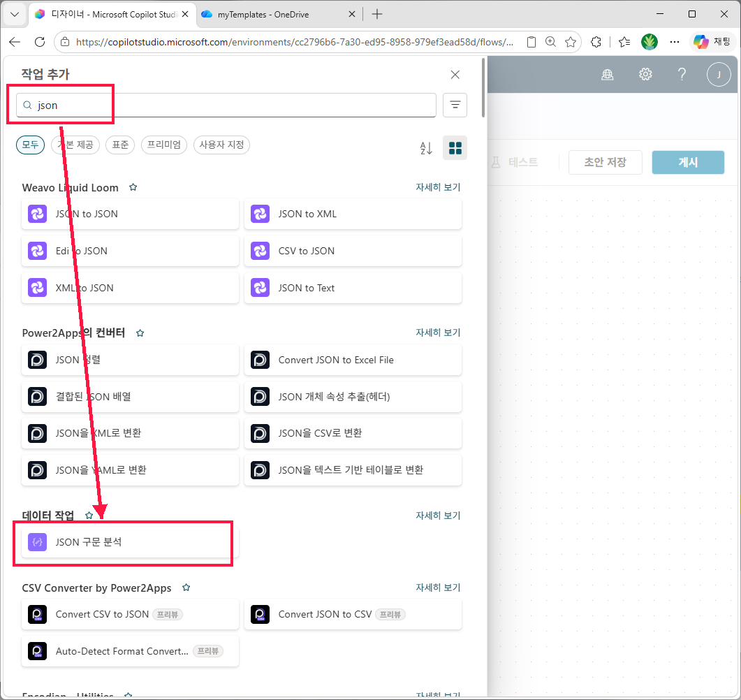Open a new browser tab
Screen dimensions: 741x700
[377, 14]
